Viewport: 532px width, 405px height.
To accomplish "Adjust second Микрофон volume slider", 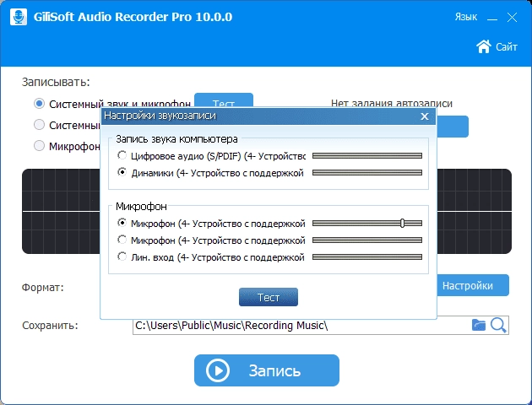I will pyautogui.click(x=367, y=240).
